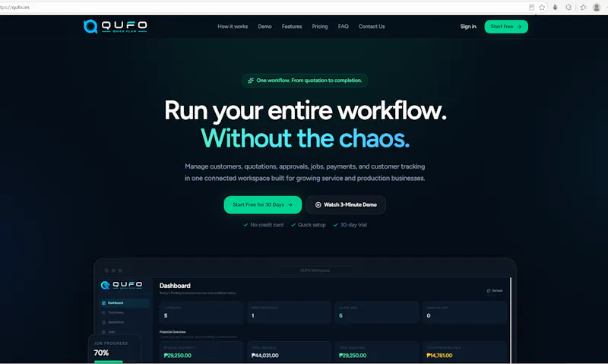This screenshot has height=364, width=608.
Task: Click the green value 6 stat card
Action: 376,312
